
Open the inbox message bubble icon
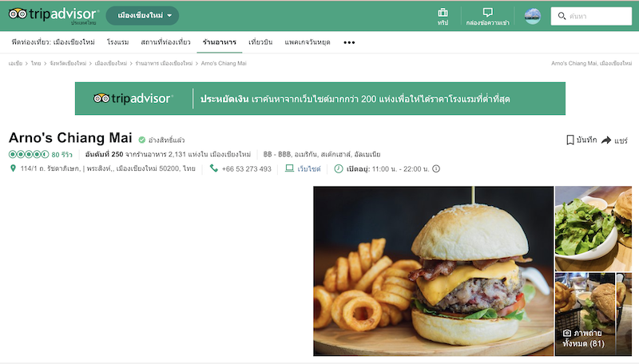tap(487, 12)
